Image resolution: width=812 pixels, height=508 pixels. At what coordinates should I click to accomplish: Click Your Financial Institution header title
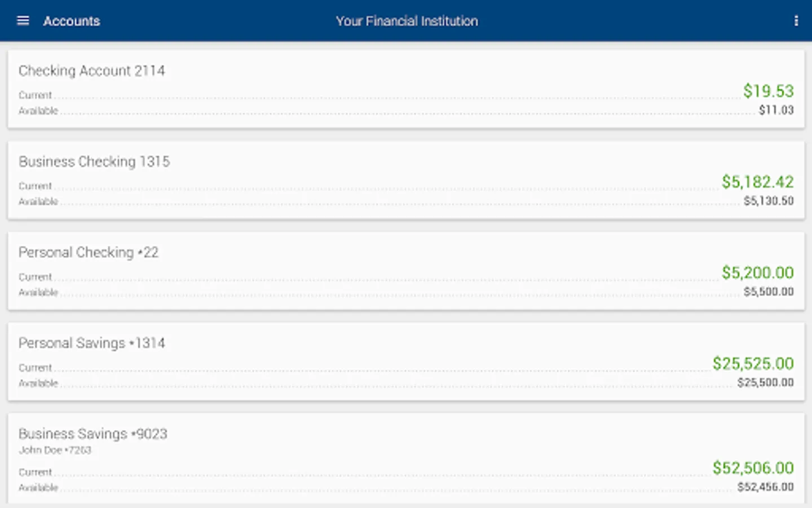click(x=407, y=21)
